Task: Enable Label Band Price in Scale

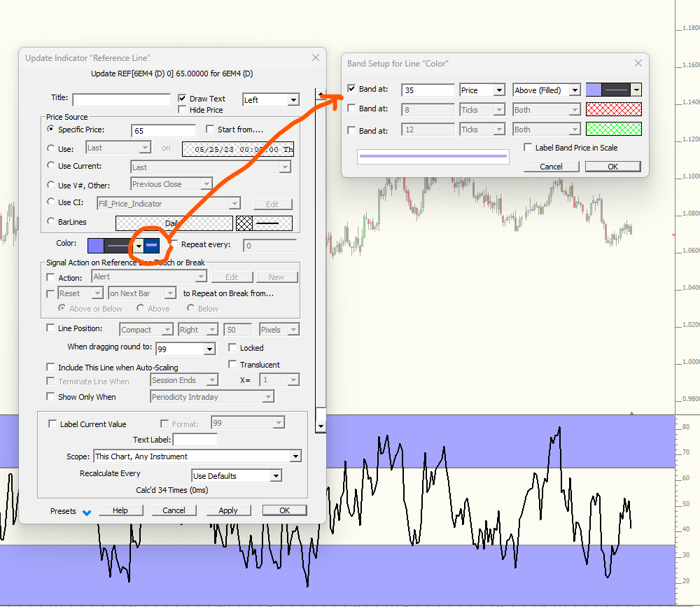Action: pos(528,148)
